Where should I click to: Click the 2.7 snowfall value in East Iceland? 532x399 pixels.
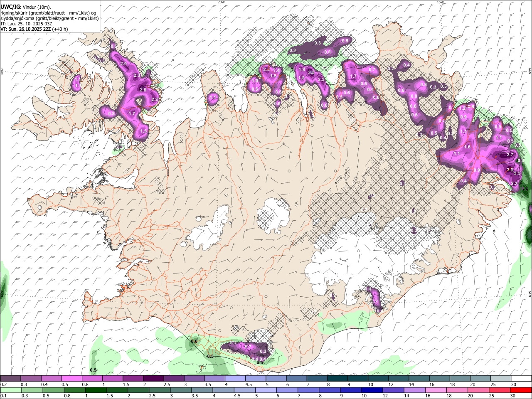coord(510,155)
